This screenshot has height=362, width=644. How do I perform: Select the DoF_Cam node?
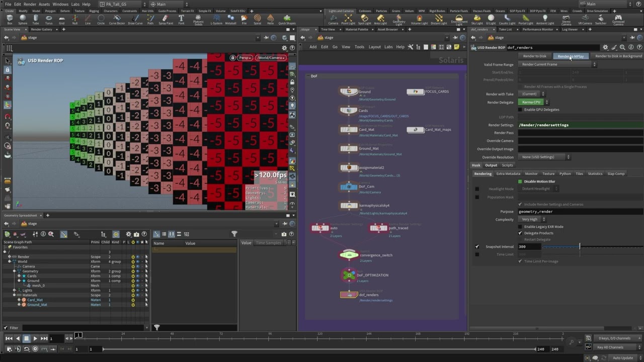coord(349,187)
